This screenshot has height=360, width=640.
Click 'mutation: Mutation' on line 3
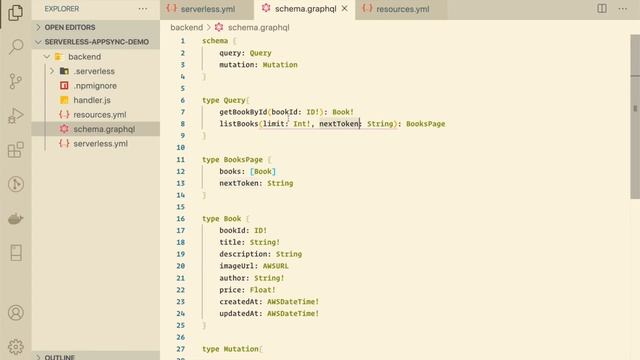(258, 64)
